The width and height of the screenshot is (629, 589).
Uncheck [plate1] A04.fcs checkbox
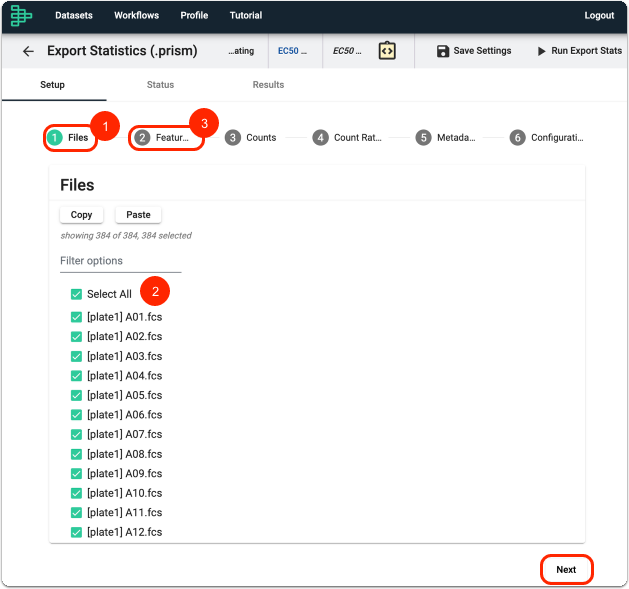click(76, 376)
